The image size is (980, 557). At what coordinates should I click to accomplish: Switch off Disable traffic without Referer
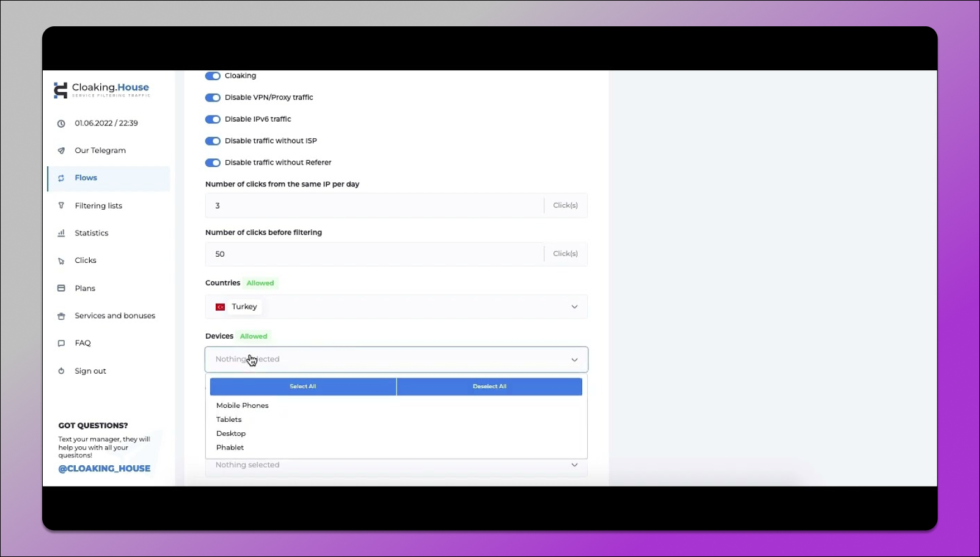pyautogui.click(x=213, y=163)
